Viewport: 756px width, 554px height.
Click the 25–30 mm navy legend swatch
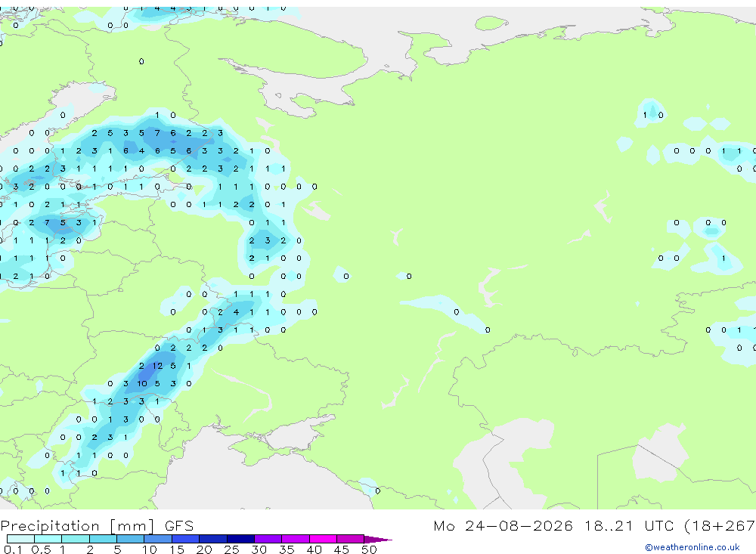point(240,539)
